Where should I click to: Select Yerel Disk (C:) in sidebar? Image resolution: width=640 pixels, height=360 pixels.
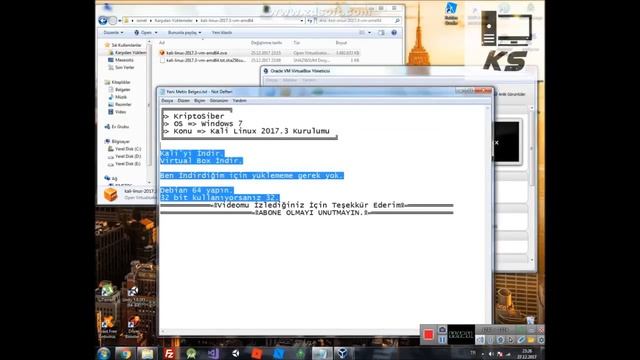pos(124,149)
